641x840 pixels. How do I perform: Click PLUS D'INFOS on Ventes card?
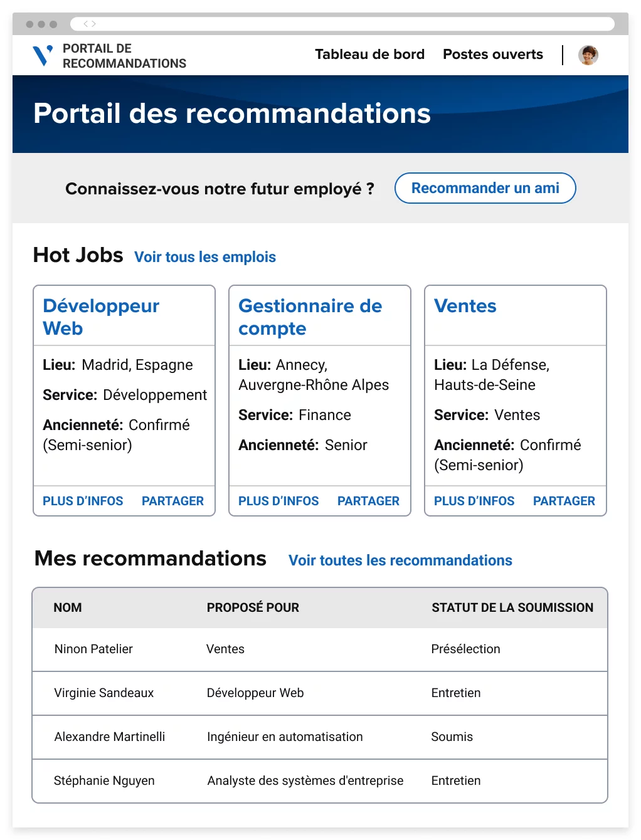(474, 501)
